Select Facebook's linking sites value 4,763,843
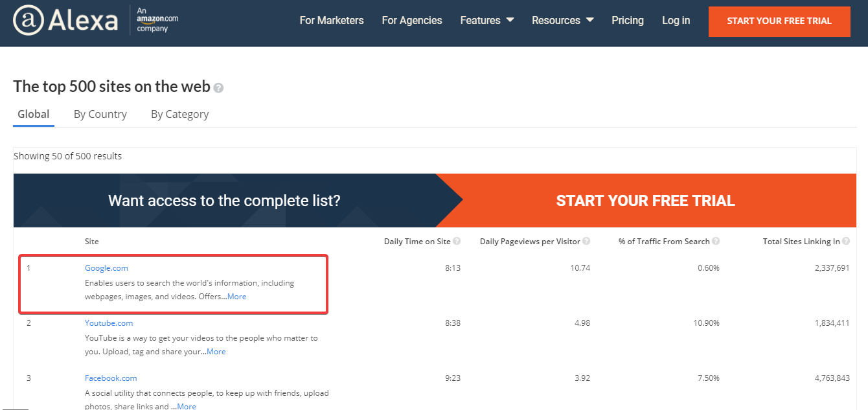 coord(832,378)
